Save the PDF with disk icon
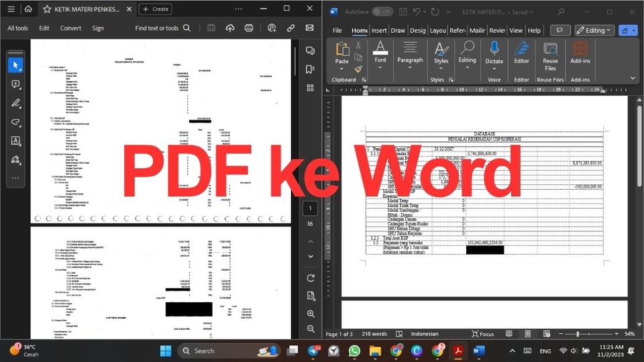Screen dimensions: 644x362 pos(211,28)
